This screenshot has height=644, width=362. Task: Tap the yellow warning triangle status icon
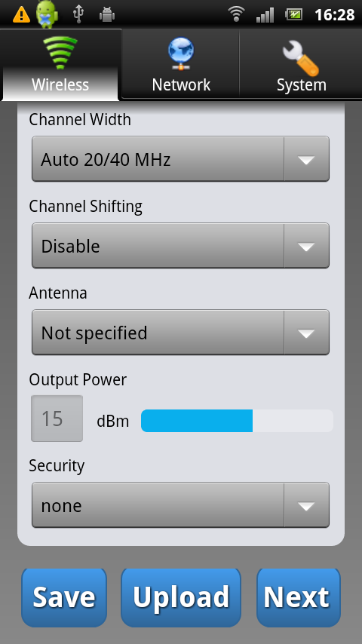[21, 15]
